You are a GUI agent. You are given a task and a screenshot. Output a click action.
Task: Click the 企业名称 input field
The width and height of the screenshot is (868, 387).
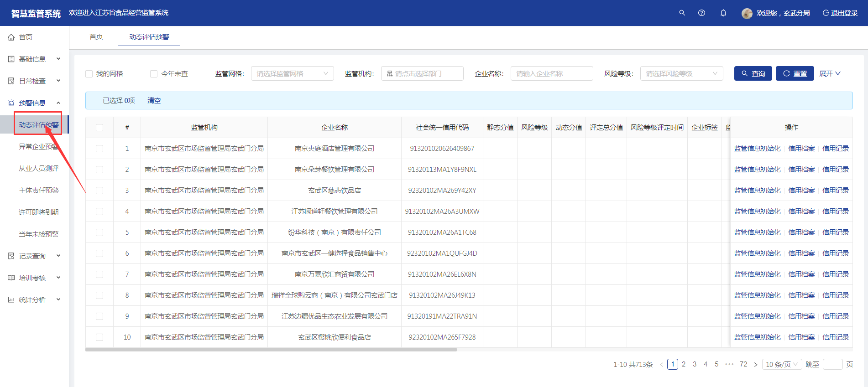click(551, 74)
